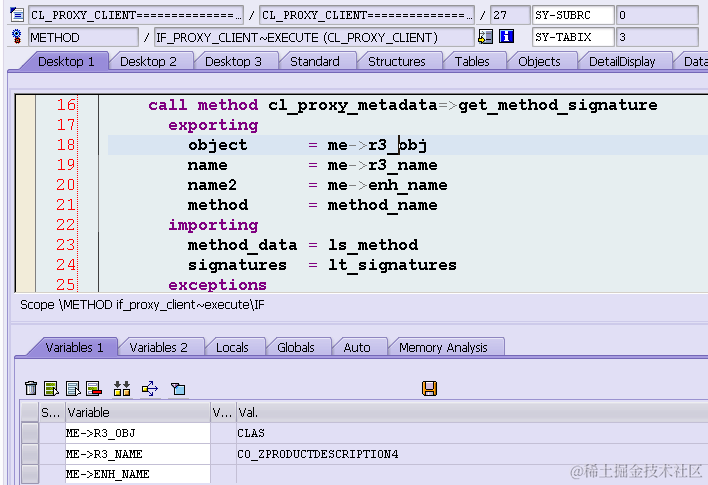Image resolution: width=708 pixels, height=485 pixels.
Task: Click get_method_signature in the code
Action: [558, 105]
